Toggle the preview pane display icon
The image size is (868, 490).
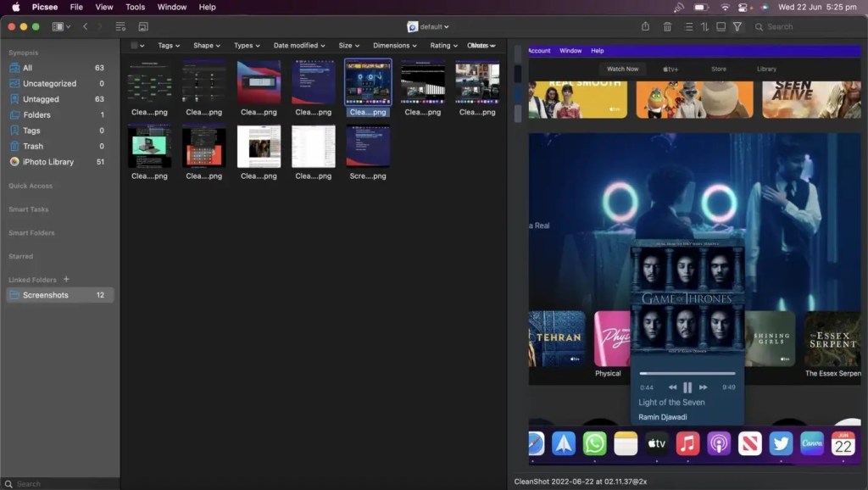[721, 26]
